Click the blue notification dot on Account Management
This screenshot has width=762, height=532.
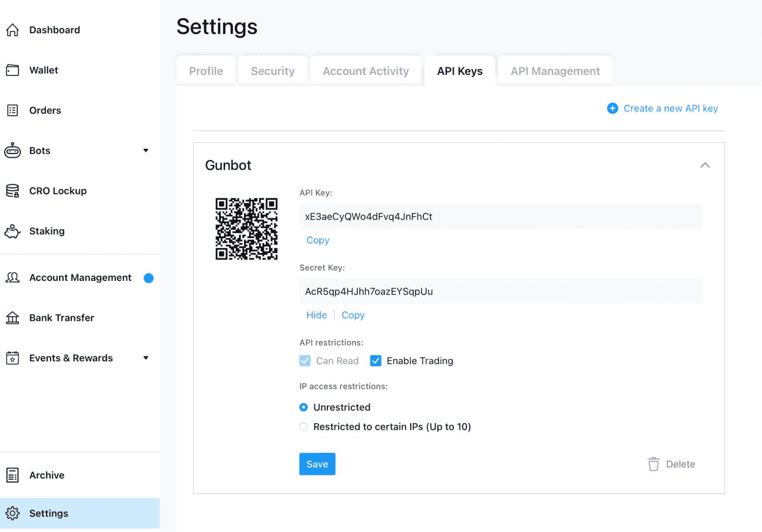[x=149, y=278]
